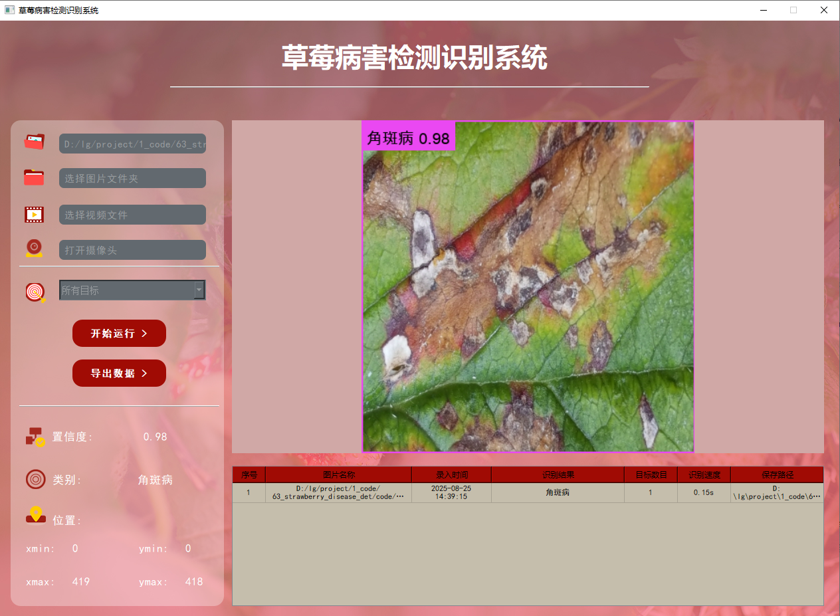Click the 0.15s speed cell
Viewport: 840px width, 616px height.
coord(704,492)
